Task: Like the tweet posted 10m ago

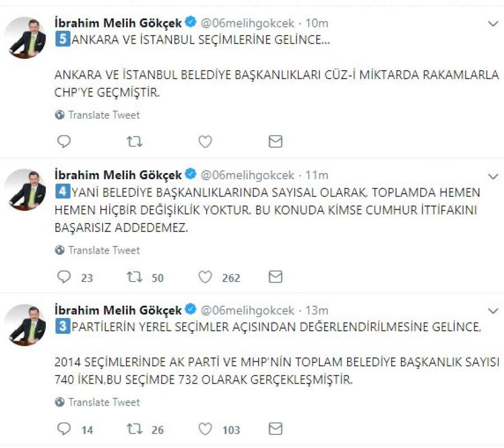Action: point(206,142)
